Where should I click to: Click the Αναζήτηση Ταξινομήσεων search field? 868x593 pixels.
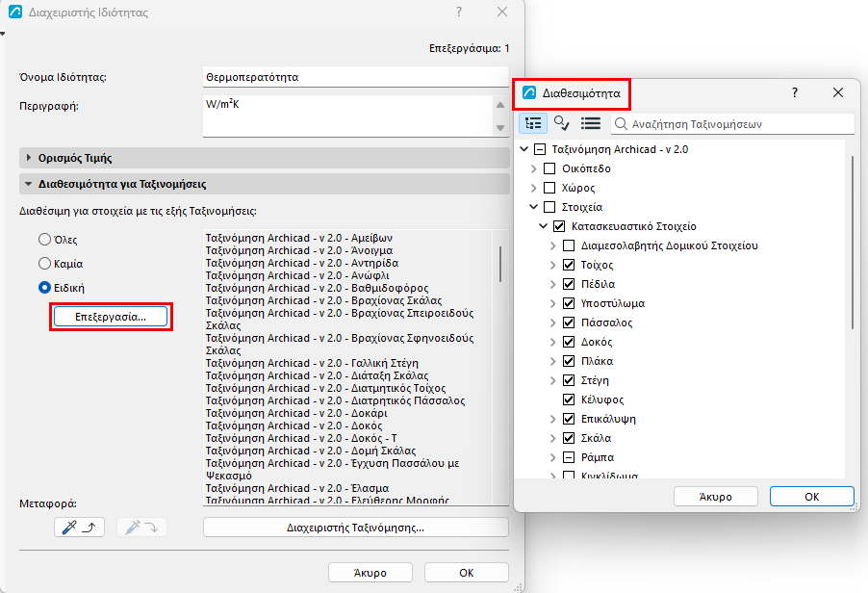tap(733, 124)
